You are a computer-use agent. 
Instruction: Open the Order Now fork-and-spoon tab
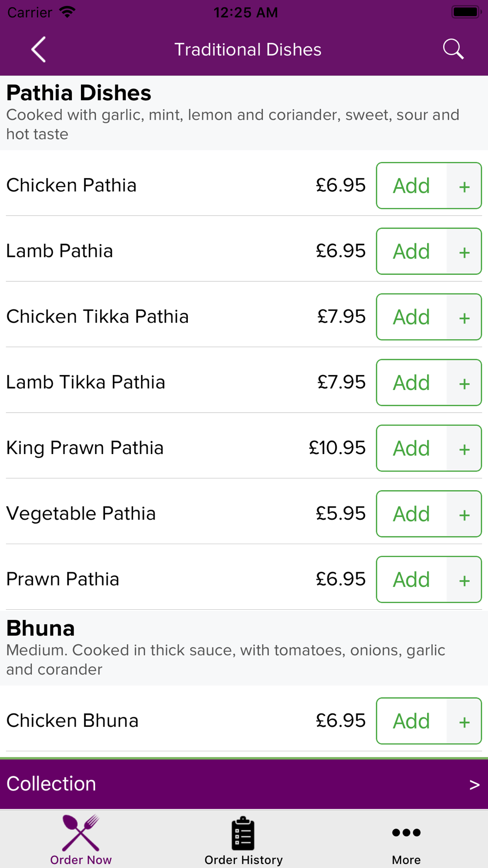pyautogui.click(x=81, y=839)
